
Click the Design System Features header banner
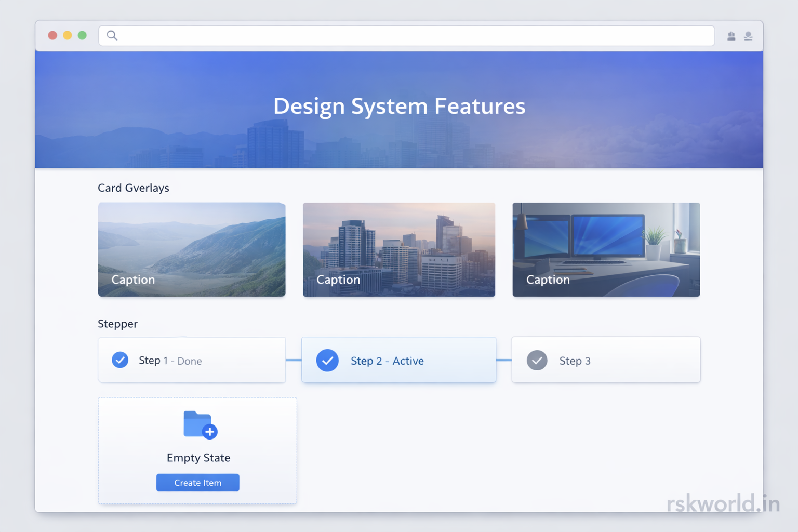pyautogui.click(x=399, y=107)
